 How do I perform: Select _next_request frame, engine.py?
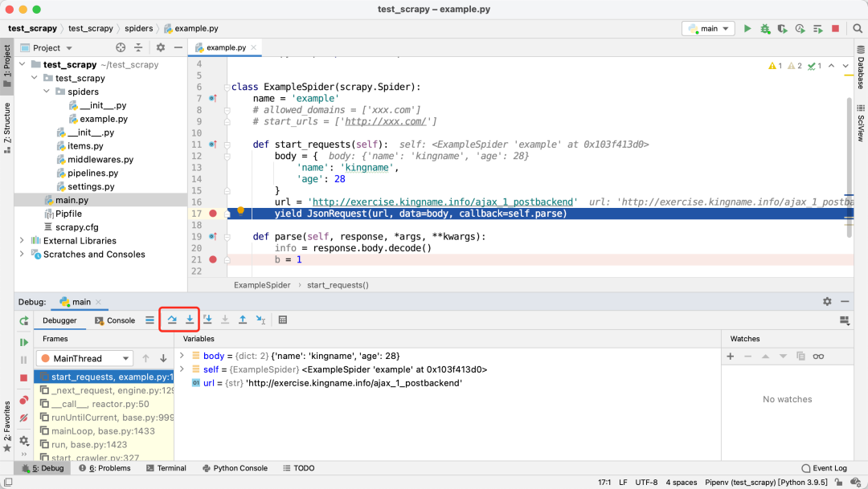[104, 390]
